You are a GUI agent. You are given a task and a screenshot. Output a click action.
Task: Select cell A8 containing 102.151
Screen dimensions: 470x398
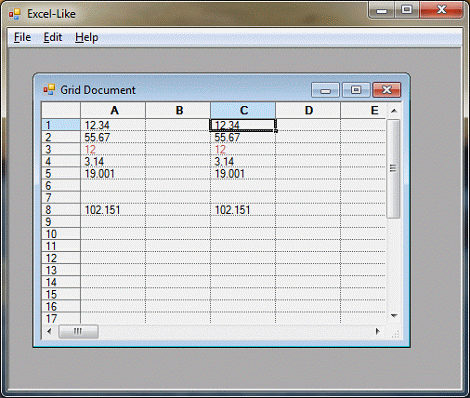point(113,210)
